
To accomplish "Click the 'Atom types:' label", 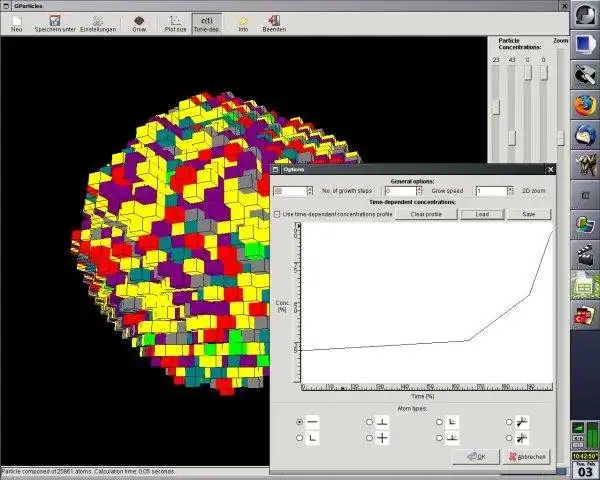I will coord(412,408).
